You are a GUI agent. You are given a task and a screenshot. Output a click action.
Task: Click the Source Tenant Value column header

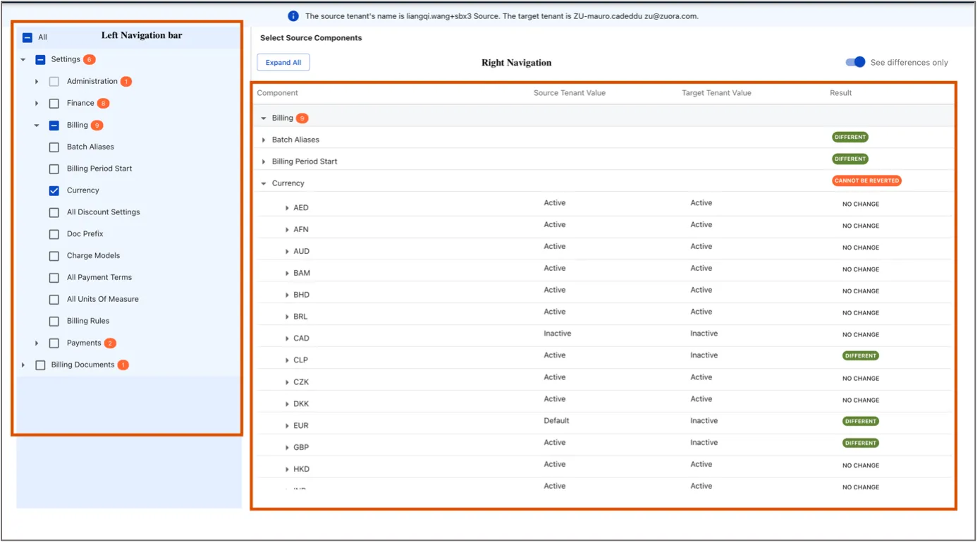tap(570, 93)
